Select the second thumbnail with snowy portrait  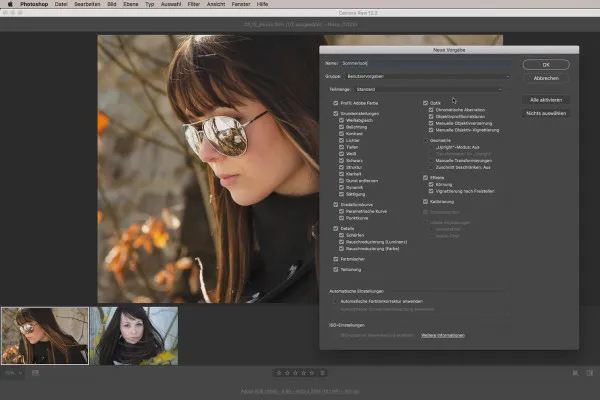point(134,335)
